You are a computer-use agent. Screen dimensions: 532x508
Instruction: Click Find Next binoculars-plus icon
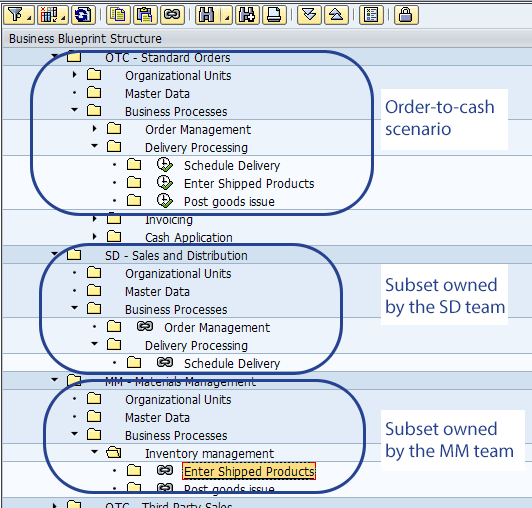(x=247, y=15)
